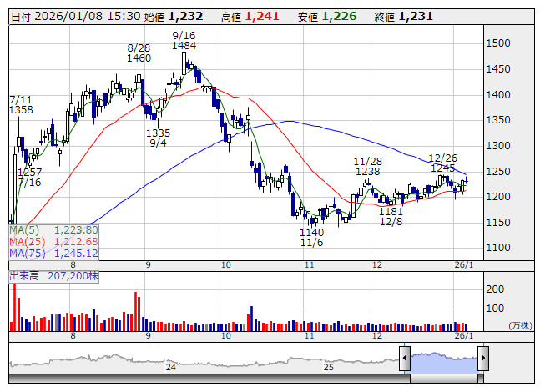545x392 pixels.
Task: Click the (万株) volume unit label
Action: click(x=520, y=325)
